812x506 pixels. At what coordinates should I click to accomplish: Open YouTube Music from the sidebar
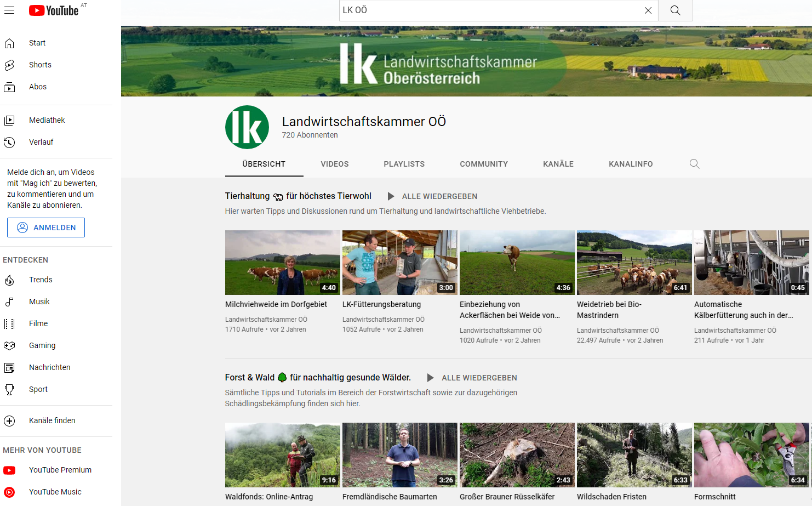coord(55,492)
